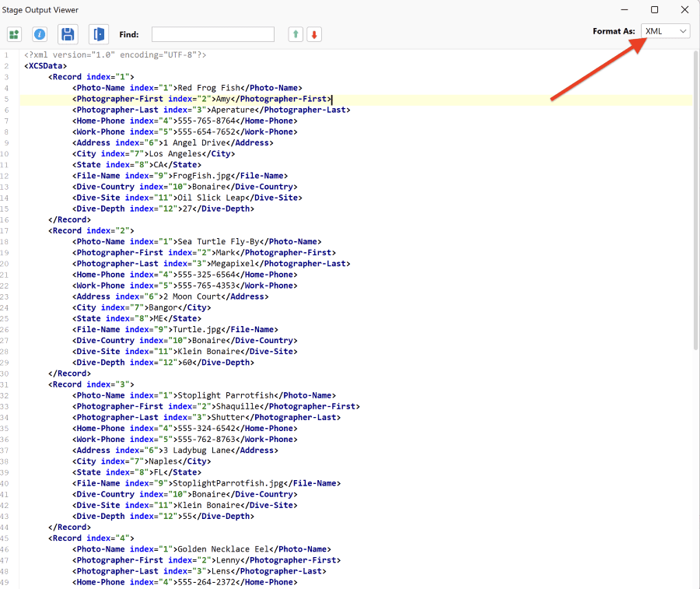Click the Dive-Depth 60 line

coord(163,363)
